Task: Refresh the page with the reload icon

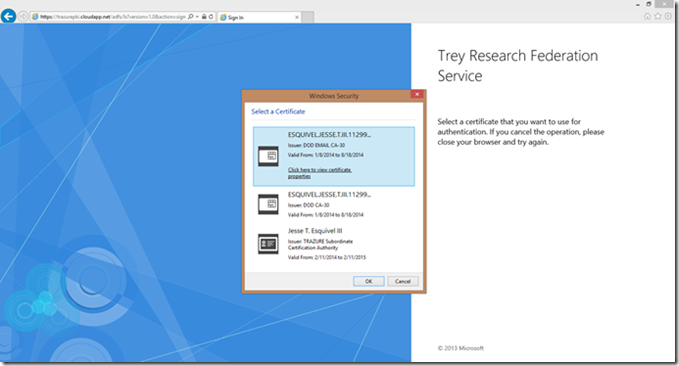Action: click(211, 17)
